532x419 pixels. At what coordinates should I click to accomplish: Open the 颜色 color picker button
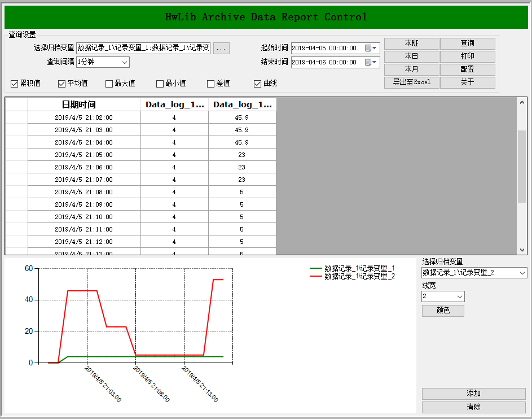pos(443,311)
